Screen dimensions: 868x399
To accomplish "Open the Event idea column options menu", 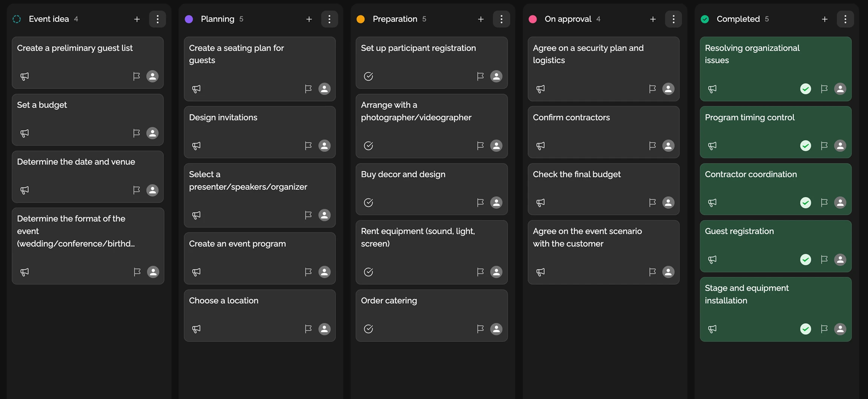I will (x=157, y=19).
